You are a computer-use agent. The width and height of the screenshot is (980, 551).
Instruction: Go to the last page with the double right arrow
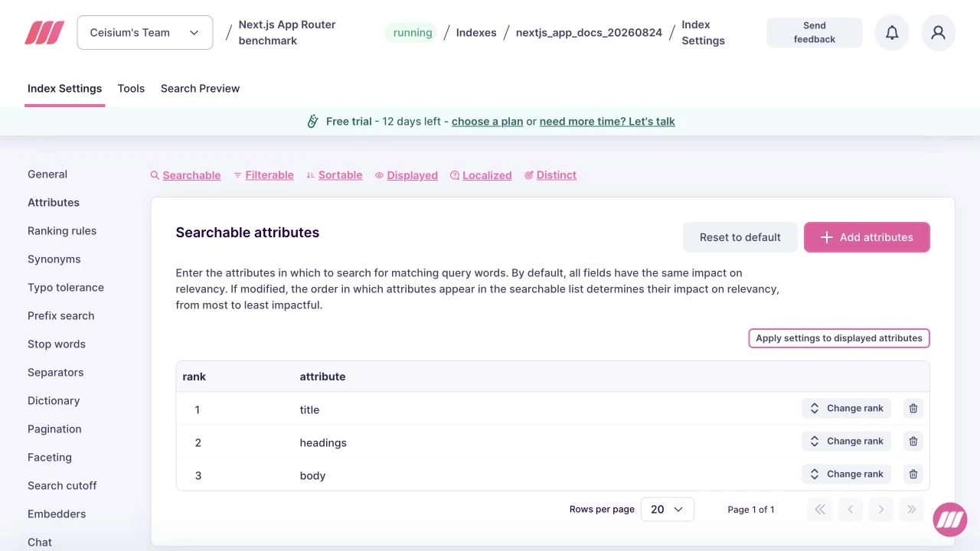911,510
